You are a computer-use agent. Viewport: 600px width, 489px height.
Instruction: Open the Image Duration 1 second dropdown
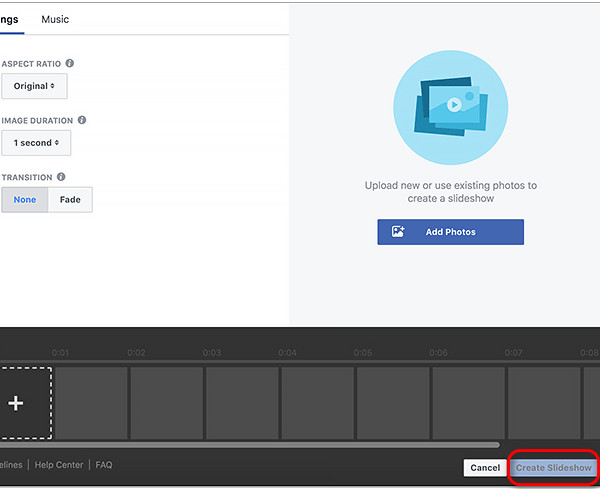[36, 143]
